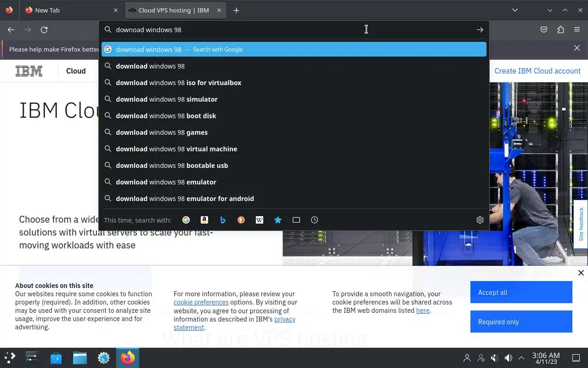Open Discover software store taskbar icon
Image resolution: width=588 pixels, height=368 pixels.
pos(56,357)
